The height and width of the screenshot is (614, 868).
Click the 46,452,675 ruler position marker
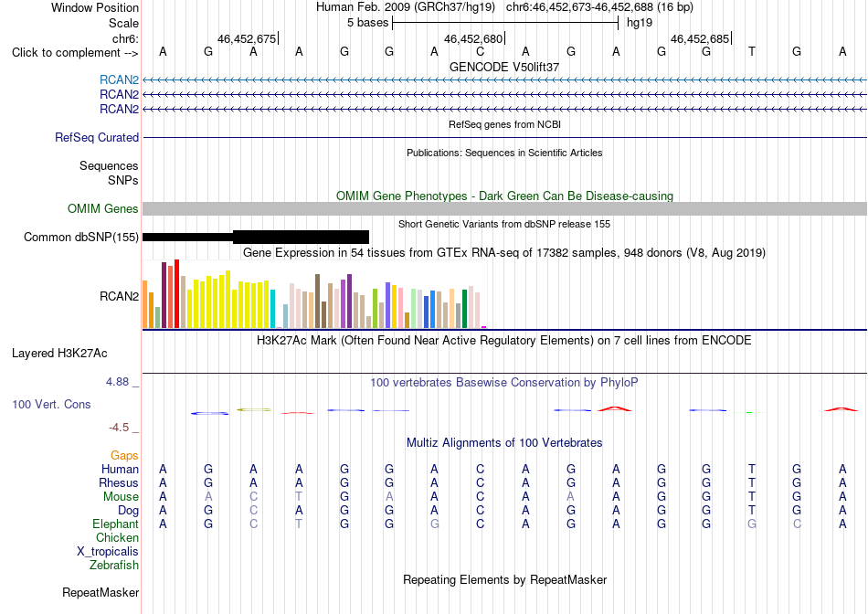coord(247,38)
